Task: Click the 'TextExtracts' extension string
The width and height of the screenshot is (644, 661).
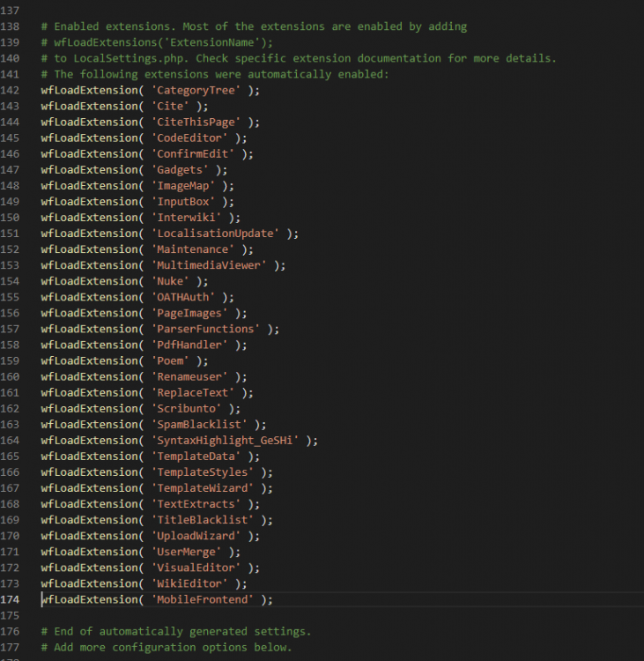Action: 196,504
